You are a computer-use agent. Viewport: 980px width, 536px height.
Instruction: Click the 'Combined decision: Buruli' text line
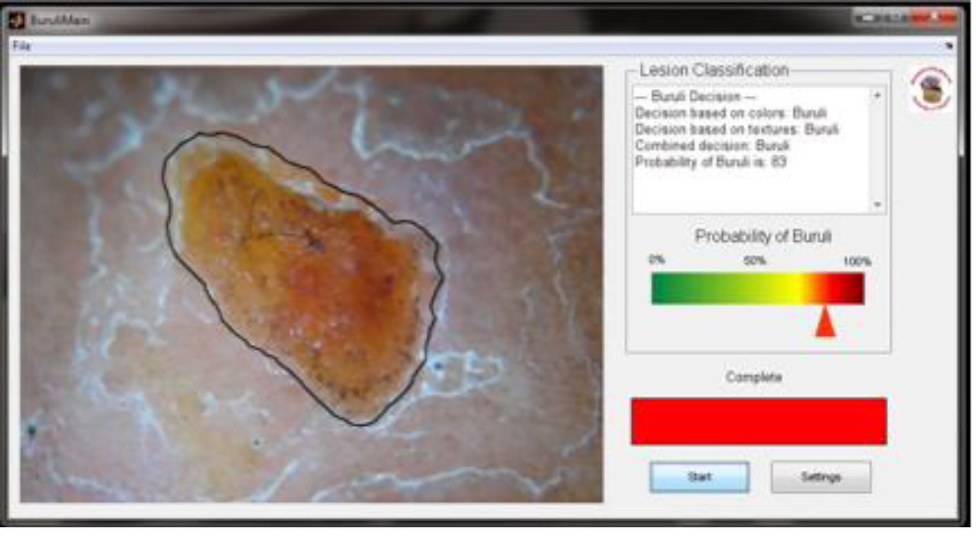(x=711, y=145)
